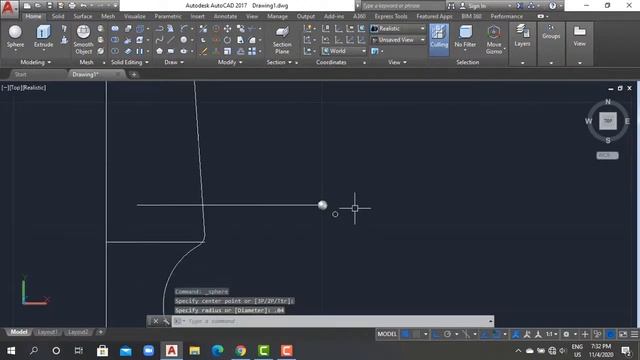Expand the Solid Editing panel
Image resolution: width=640 pixels, height=360 pixels.
130,62
